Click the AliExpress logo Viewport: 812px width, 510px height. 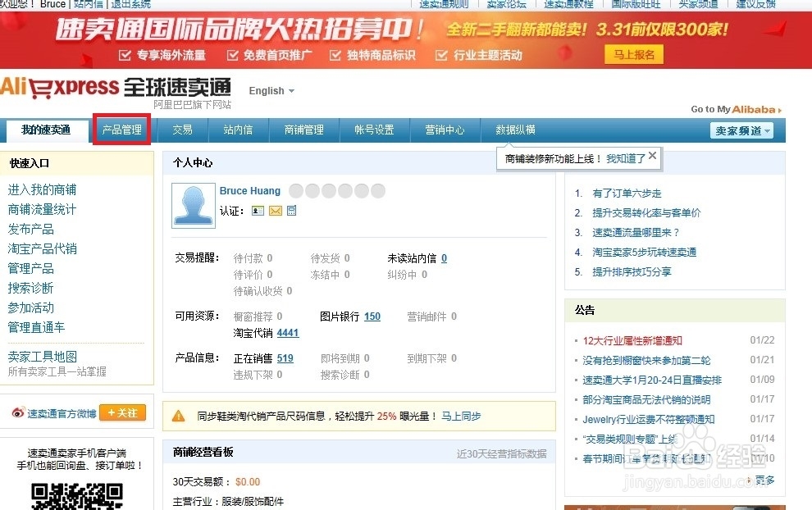[116, 87]
